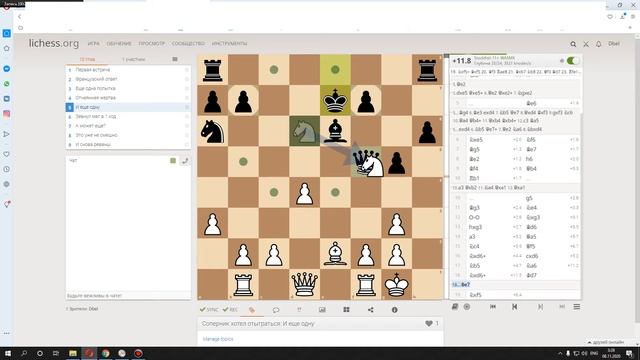
Task: Open the multiboard grid tab
Action: click(346, 310)
